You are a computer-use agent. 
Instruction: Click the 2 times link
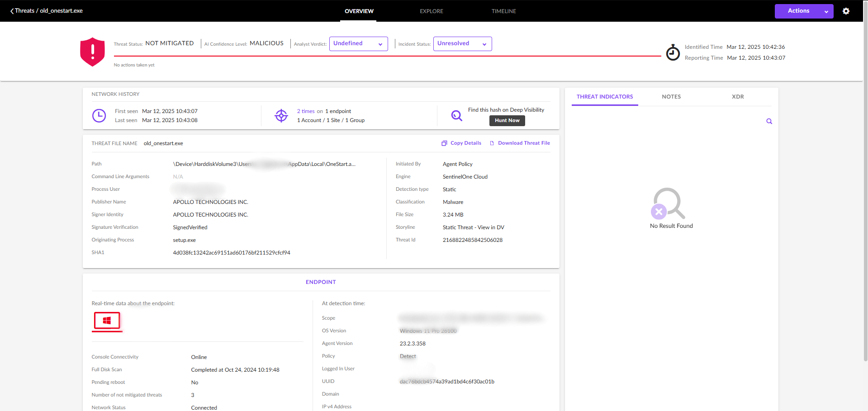click(x=305, y=111)
